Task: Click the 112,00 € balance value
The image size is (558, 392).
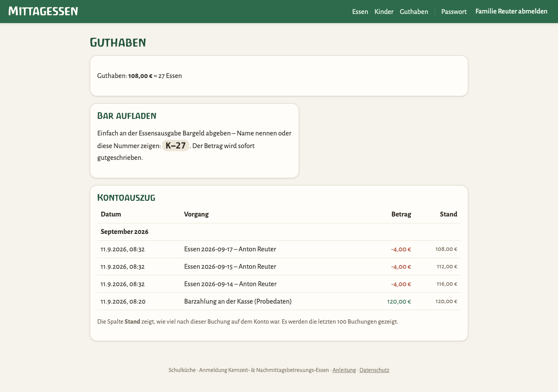Action: pos(447,267)
